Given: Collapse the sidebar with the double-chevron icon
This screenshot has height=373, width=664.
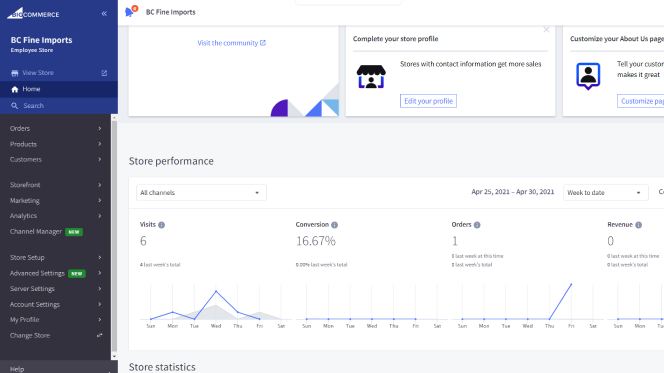Looking at the screenshot, I should pyautogui.click(x=104, y=14).
